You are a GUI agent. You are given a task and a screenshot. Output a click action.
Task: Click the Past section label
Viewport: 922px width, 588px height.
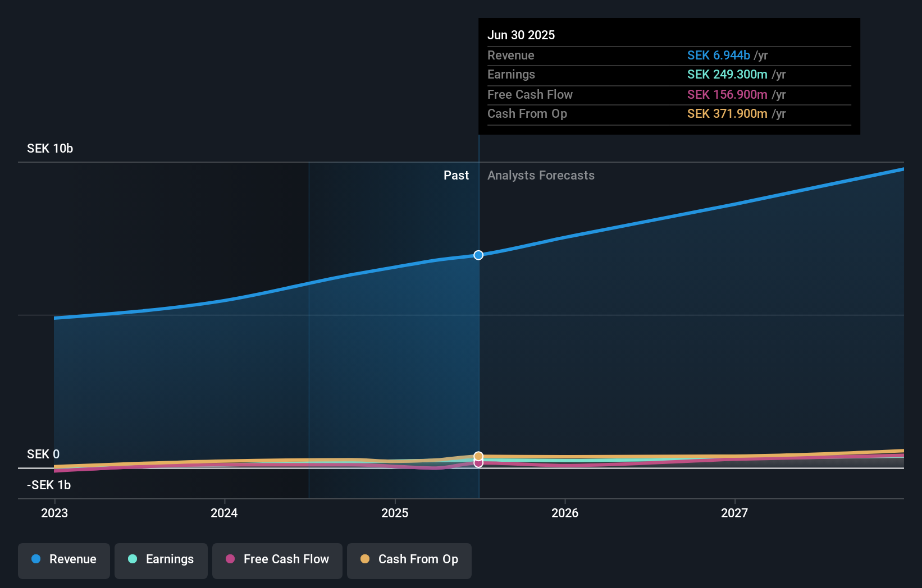click(x=456, y=176)
